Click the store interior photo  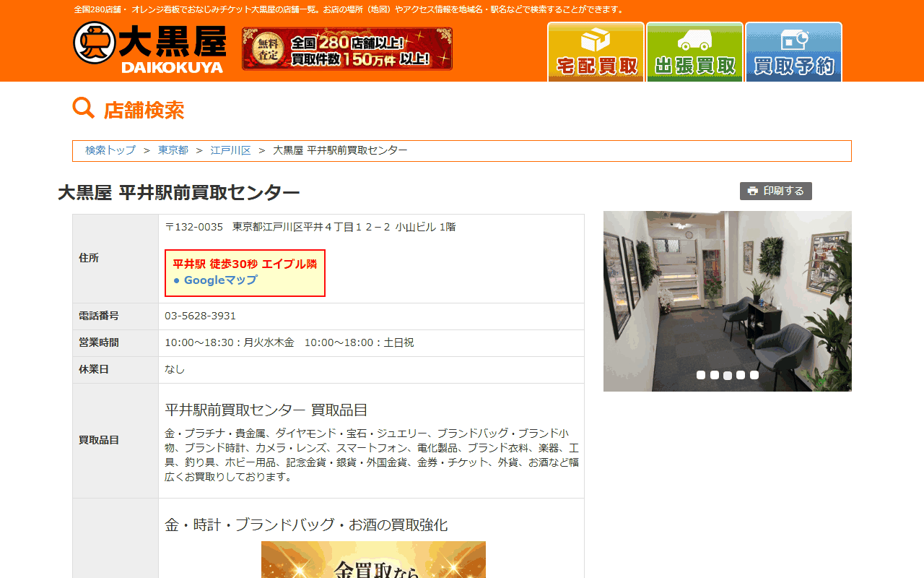728,301
